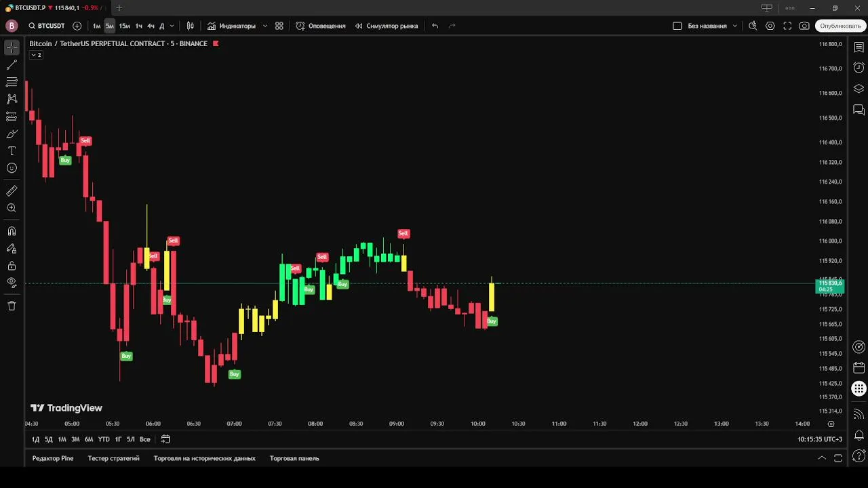868x488 pixels.
Task: Click the Оповещения alert button
Action: tap(321, 26)
